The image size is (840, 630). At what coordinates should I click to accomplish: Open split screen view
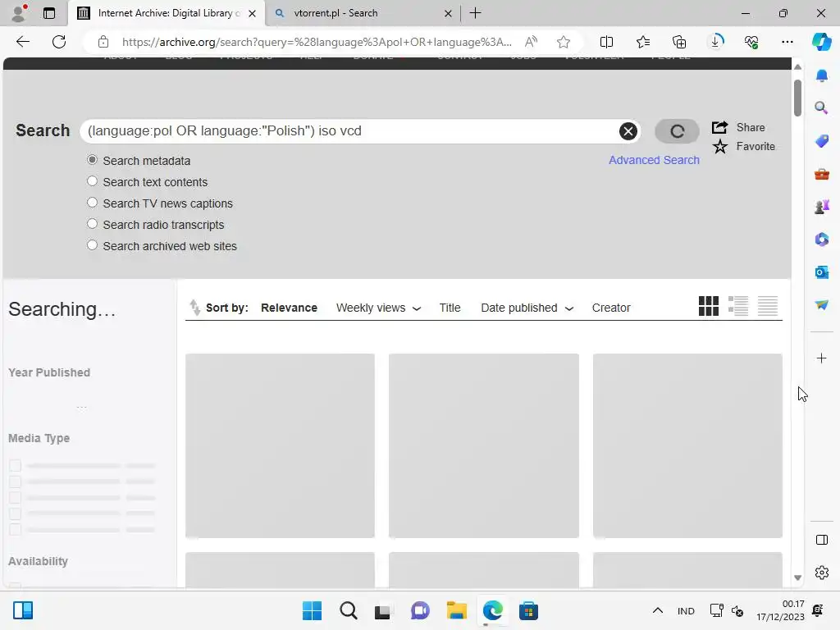click(606, 42)
